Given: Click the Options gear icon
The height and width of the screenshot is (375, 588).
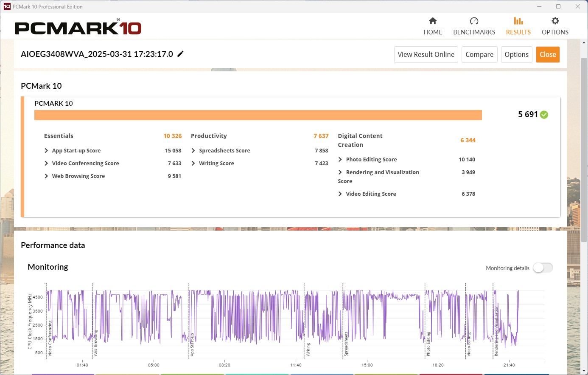Looking at the screenshot, I should pyautogui.click(x=555, y=21).
